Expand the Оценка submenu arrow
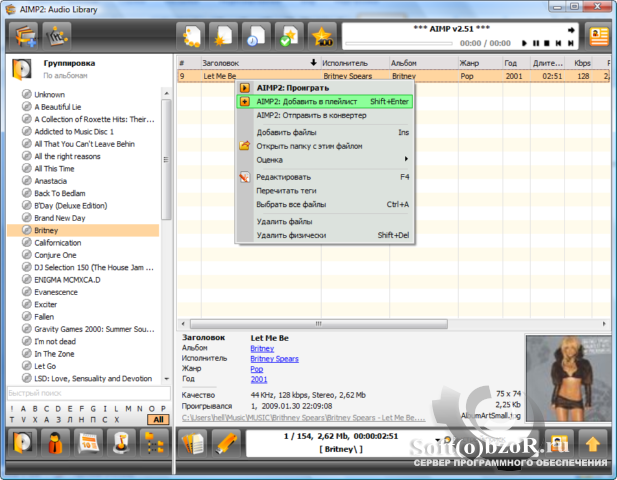The image size is (617, 480). [x=406, y=159]
